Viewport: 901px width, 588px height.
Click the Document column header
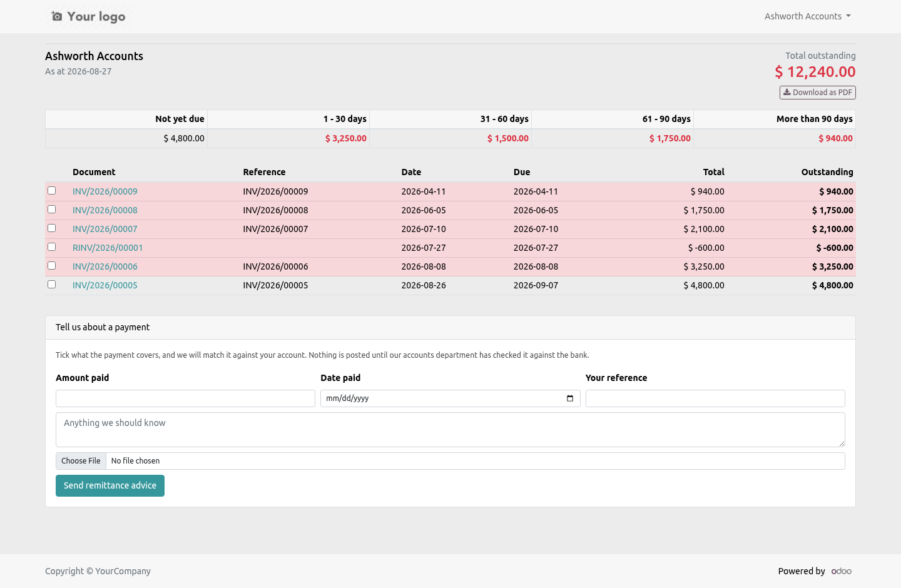click(x=94, y=172)
